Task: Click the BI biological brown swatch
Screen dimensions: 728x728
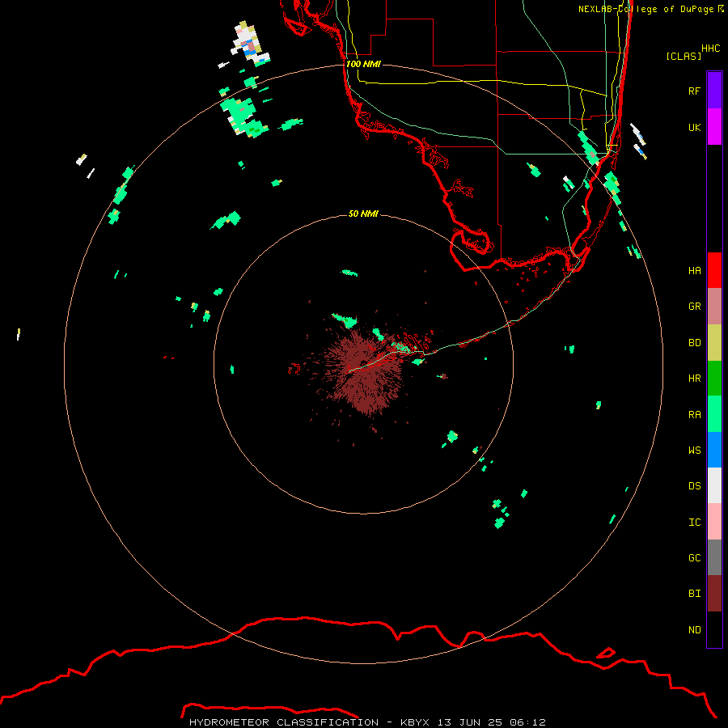Action: click(x=714, y=594)
